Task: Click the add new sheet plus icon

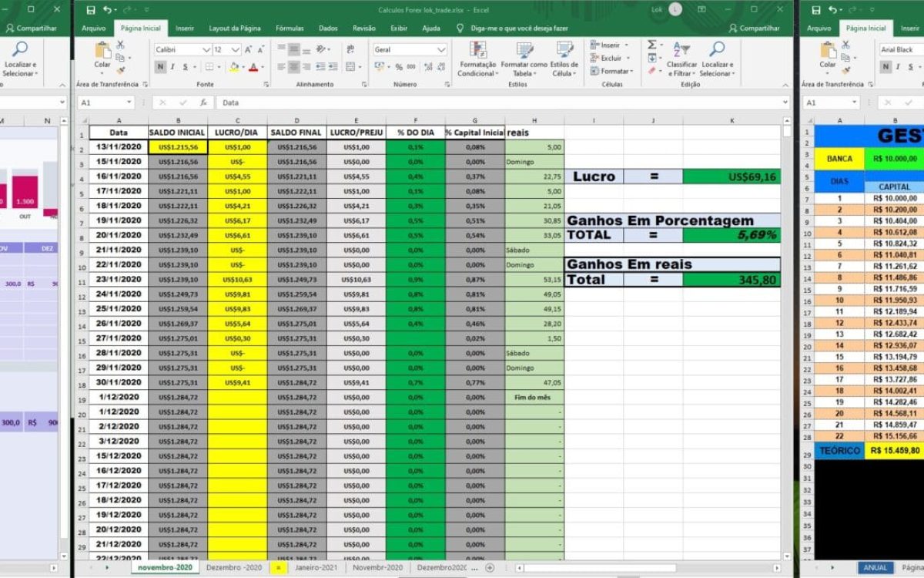Action: pyautogui.click(x=490, y=567)
